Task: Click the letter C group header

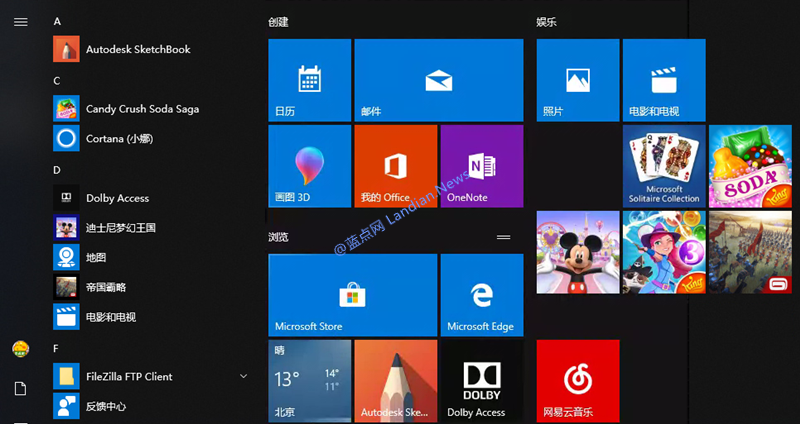Action: pyautogui.click(x=57, y=81)
